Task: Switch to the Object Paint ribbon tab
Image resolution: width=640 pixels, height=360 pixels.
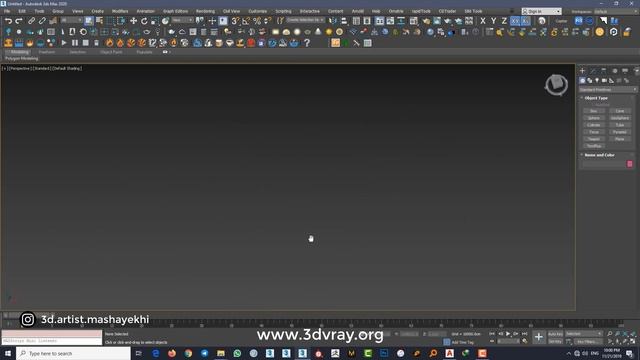Action: click(111, 52)
